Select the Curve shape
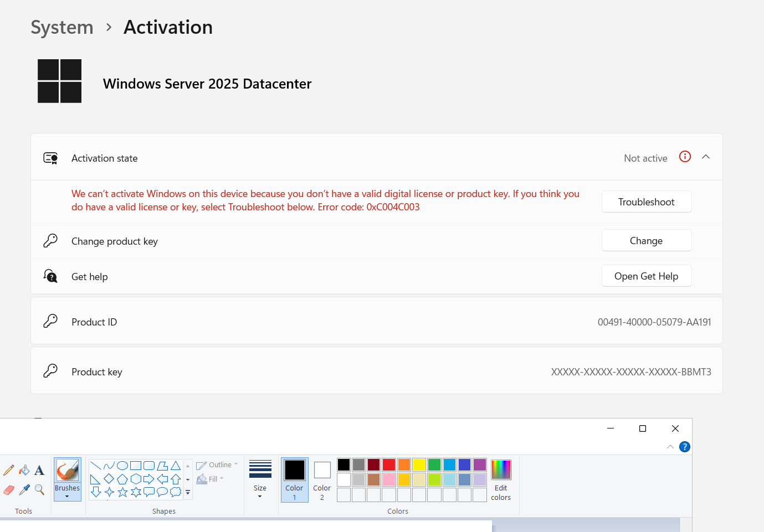The image size is (764, 532). pyautogui.click(x=109, y=466)
